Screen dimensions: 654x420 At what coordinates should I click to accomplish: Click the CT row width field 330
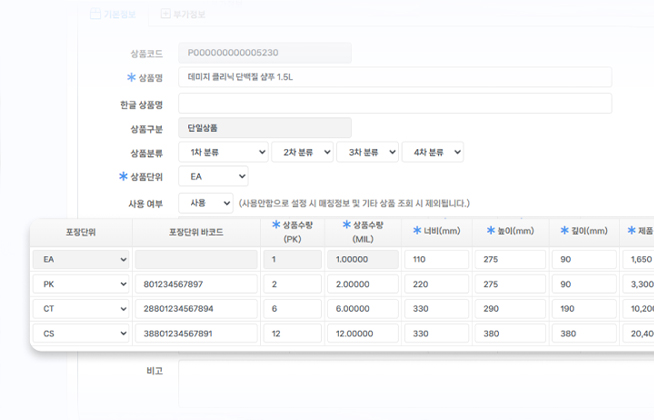tap(437, 309)
